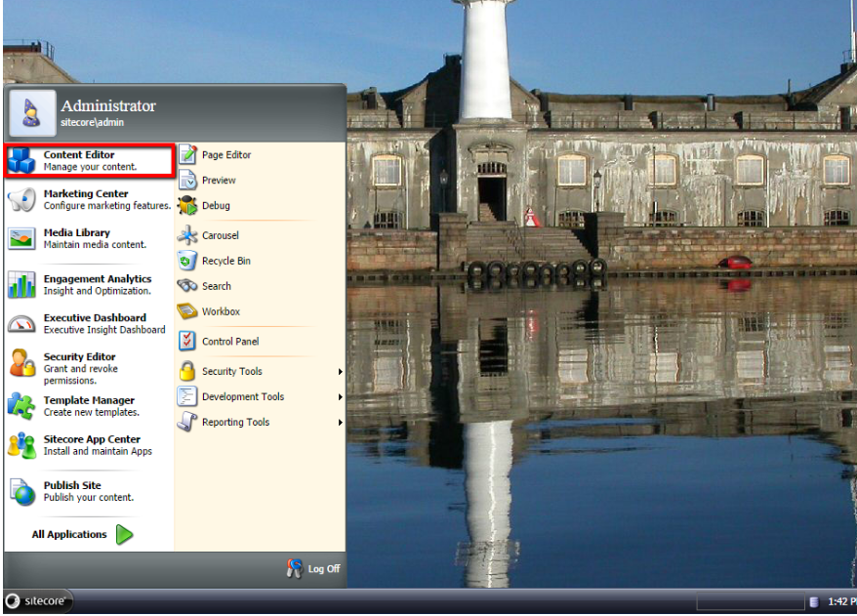Screen dimensions: 857x616
Task: Click the Template Manager label
Action: (x=89, y=400)
